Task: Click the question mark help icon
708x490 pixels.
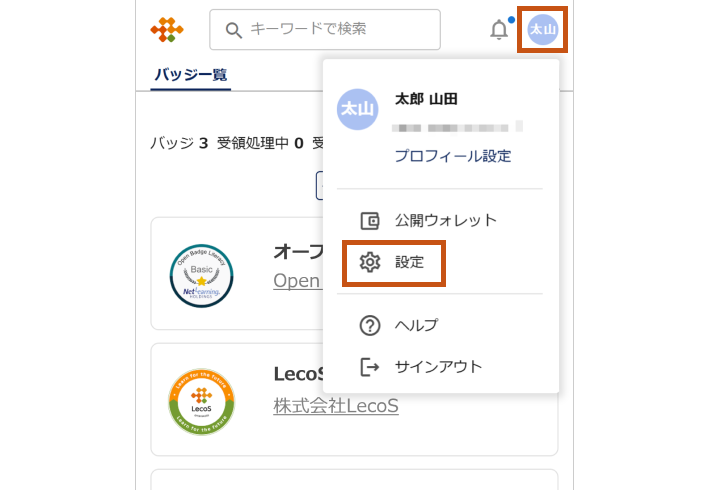Action: [x=370, y=325]
